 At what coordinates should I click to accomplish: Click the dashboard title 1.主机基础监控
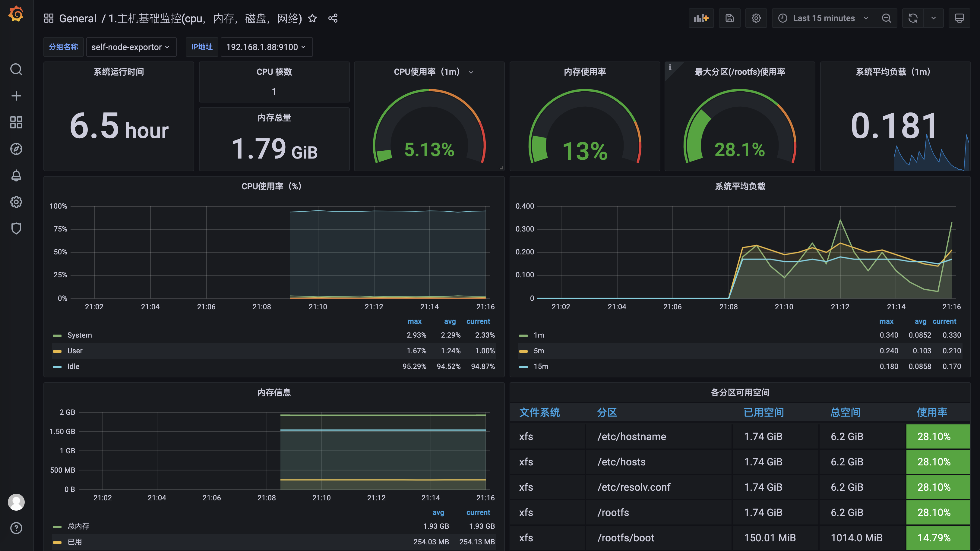click(x=205, y=18)
